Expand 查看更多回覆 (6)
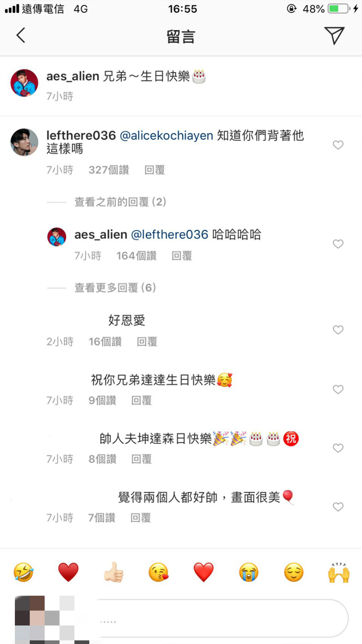The image size is (362, 644). click(x=115, y=287)
